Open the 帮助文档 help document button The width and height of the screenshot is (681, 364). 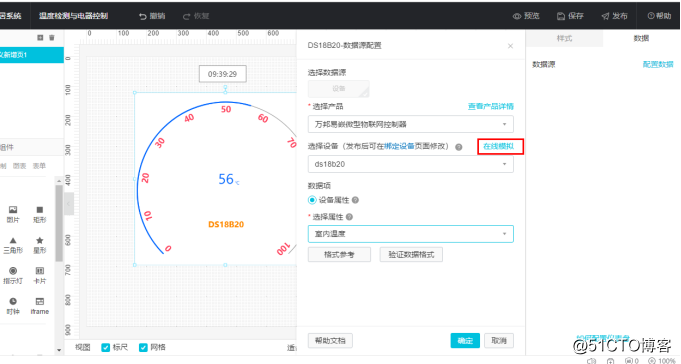click(x=330, y=341)
